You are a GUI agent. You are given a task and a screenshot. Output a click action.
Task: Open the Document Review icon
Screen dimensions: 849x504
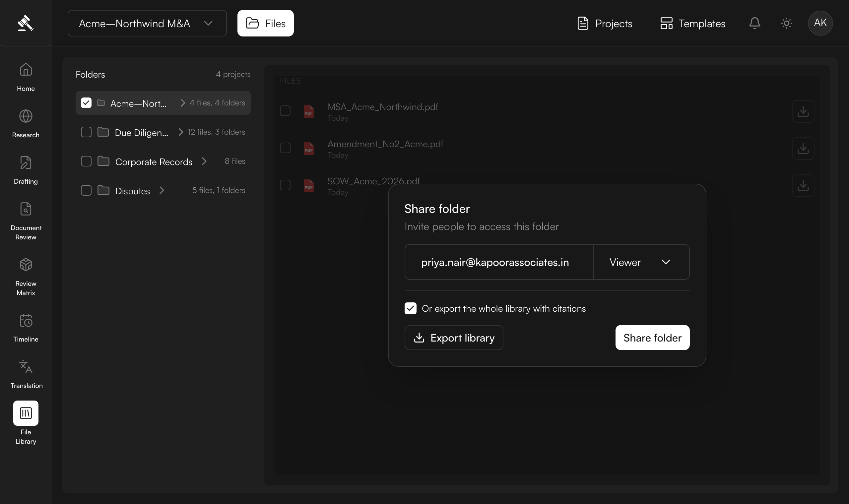tap(26, 209)
